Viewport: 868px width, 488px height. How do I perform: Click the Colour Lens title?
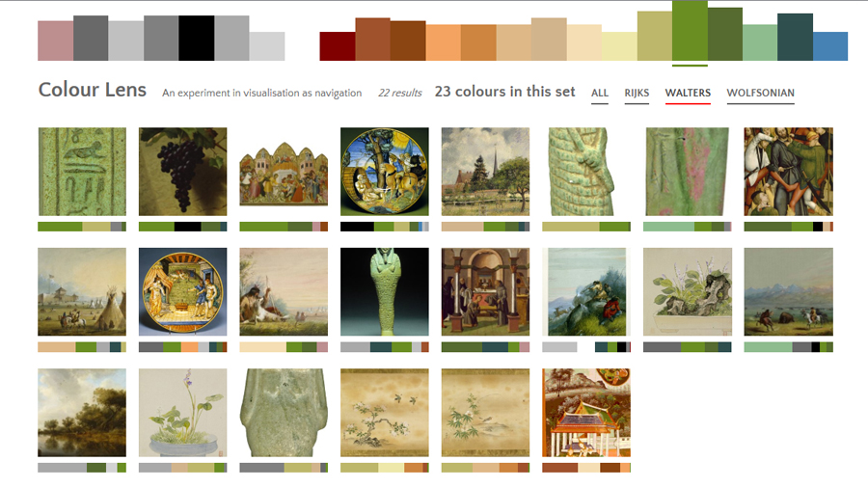click(93, 90)
